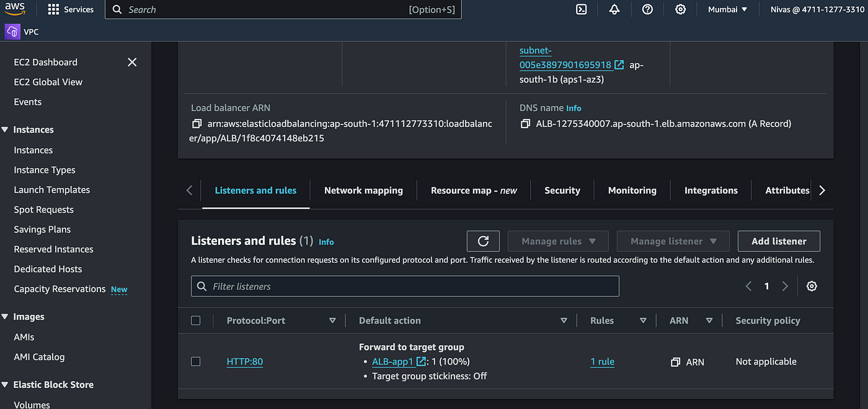This screenshot has height=409, width=868.
Task: Collapse the Instances sidebar section
Action: (x=5, y=130)
